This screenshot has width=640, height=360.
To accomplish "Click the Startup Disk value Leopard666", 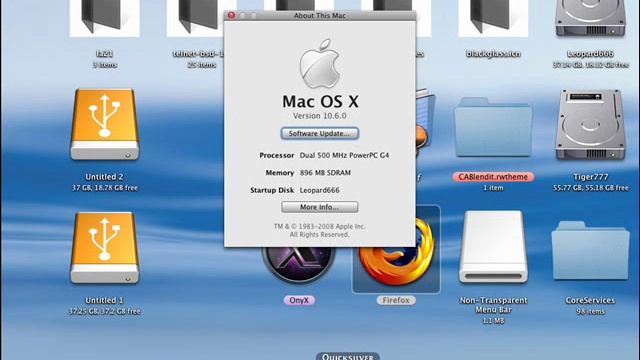I will point(320,190).
